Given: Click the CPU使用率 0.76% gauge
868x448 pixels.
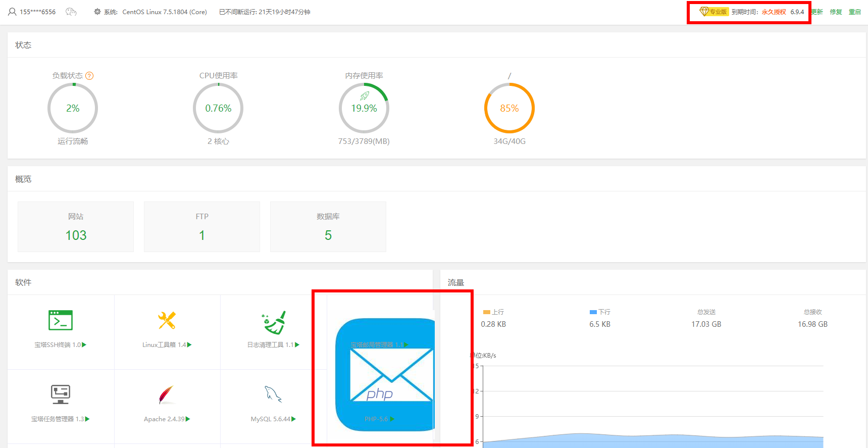Looking at the screenshot, I should tap(218, 108).
